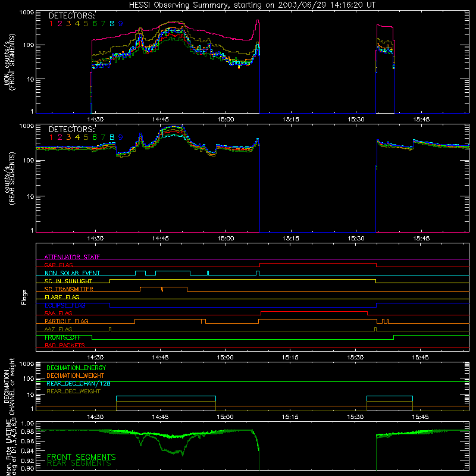Image resolution: width=476 pixels, height=476 pixels.
Task: Click MON. counts/s (FRONT SEGMENTS) axis label
Action: tap(9, 62)
